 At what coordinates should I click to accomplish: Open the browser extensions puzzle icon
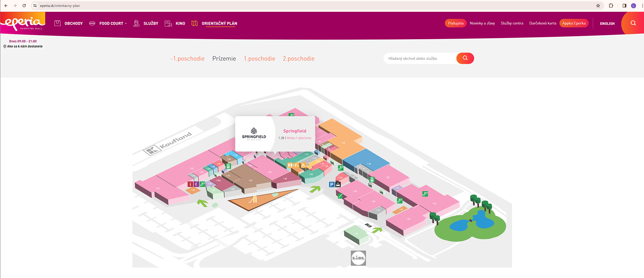(x=611, y=5)
